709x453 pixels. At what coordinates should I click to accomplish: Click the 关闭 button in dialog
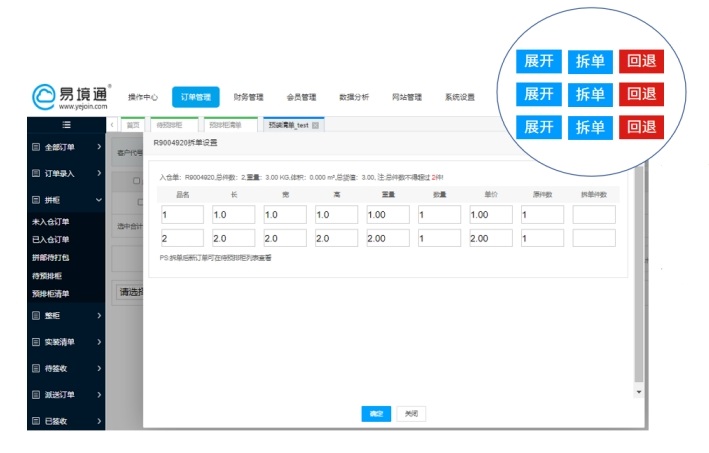pyautogui.click(x=410, y=413)
